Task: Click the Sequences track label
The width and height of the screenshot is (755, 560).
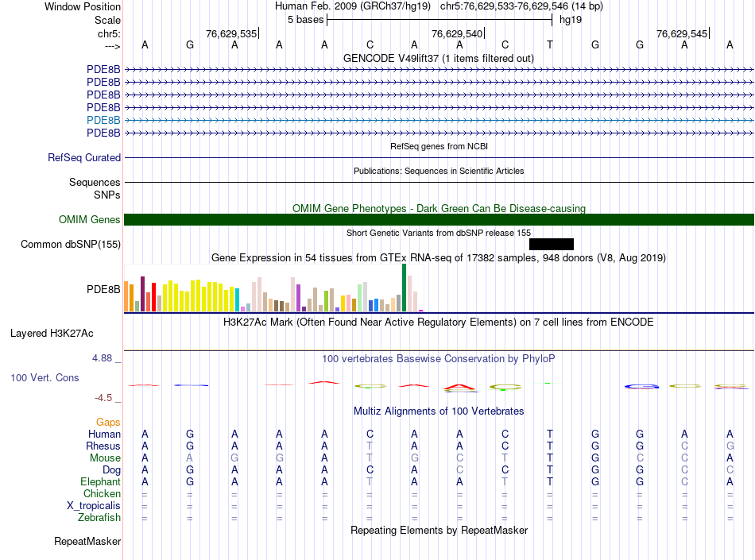Action: [95, 183]
